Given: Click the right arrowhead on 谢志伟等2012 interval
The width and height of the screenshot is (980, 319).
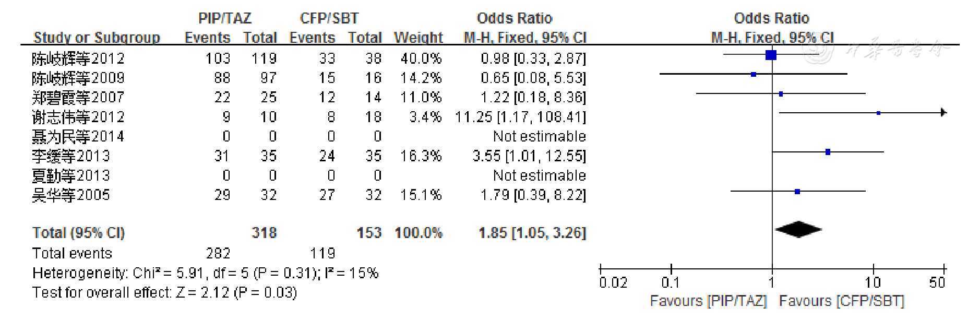Looking at the screenshot, I should [943, 112].
